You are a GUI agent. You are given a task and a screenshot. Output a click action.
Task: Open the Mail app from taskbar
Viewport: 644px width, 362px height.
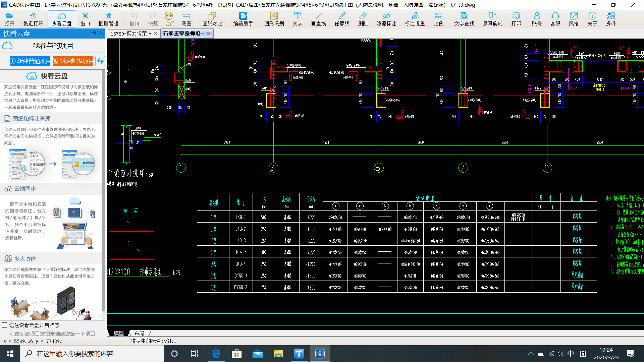[x=258, y=354]
